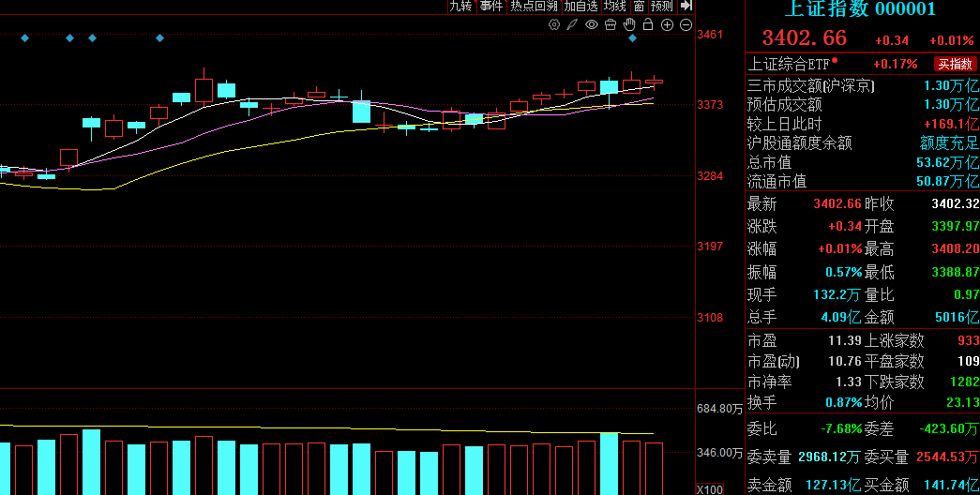
Task: Click the 总手 4.09亿 value
Action: (841, 317)
